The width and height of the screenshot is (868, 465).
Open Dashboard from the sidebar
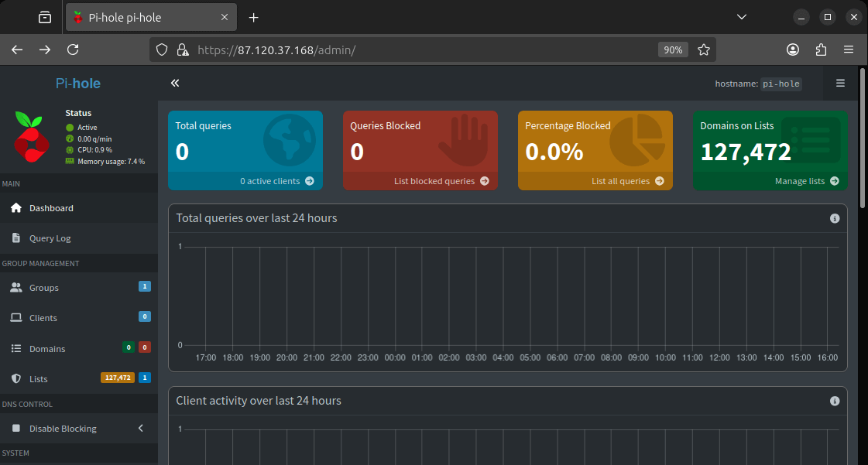tap(79, 208)
